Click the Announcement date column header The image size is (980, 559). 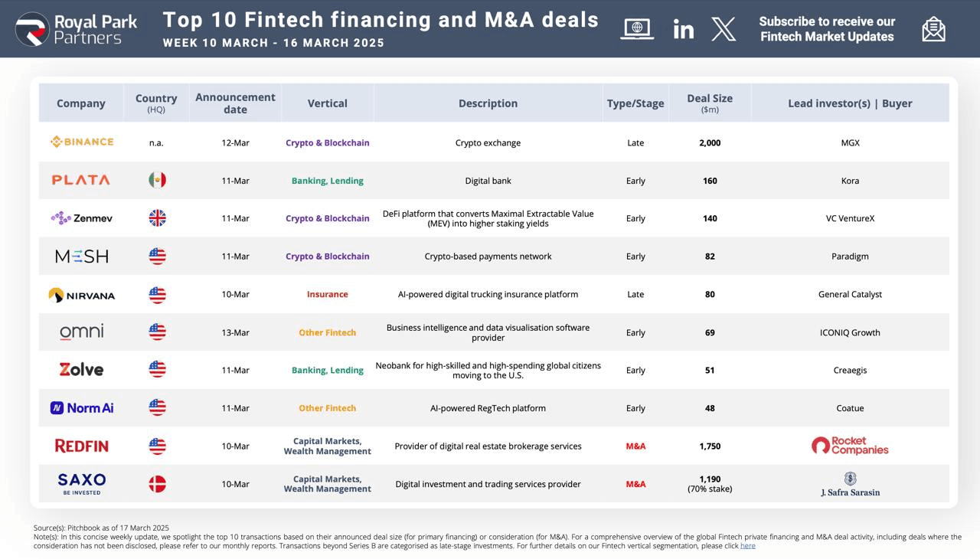point(235,103)
